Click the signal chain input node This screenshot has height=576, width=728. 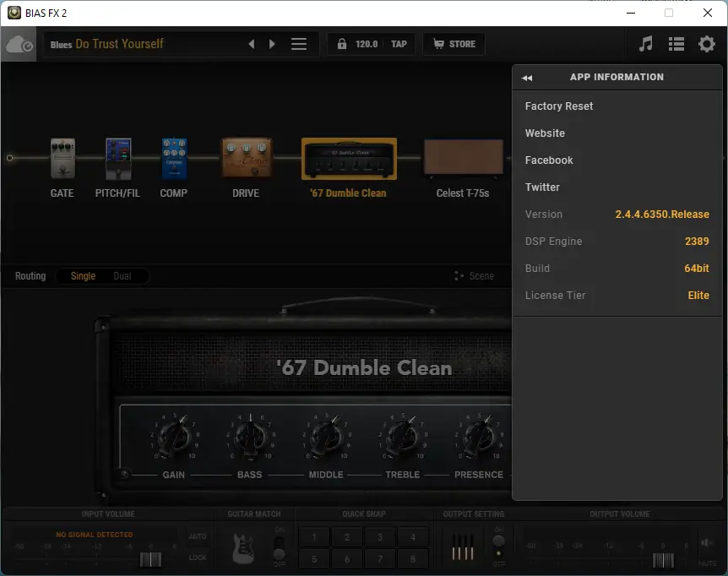tap(10, 158)
